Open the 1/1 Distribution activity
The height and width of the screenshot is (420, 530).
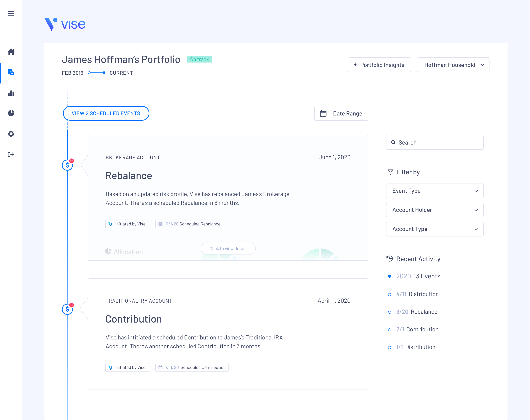tap(416, 347)
